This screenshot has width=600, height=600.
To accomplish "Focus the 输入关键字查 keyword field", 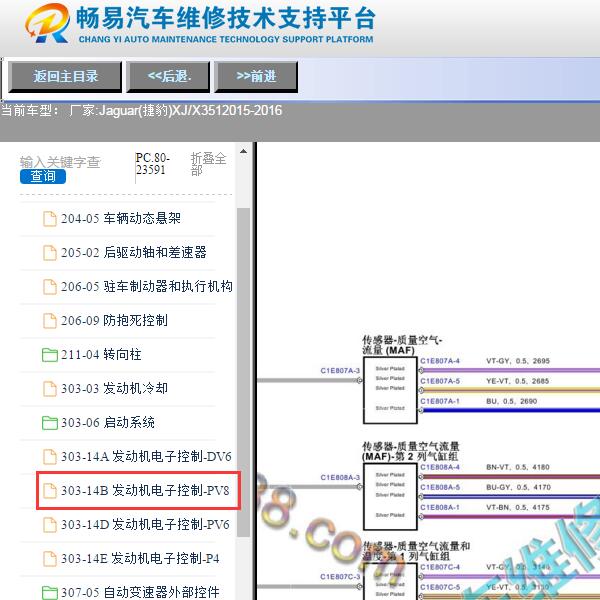I will pos(60,162).
